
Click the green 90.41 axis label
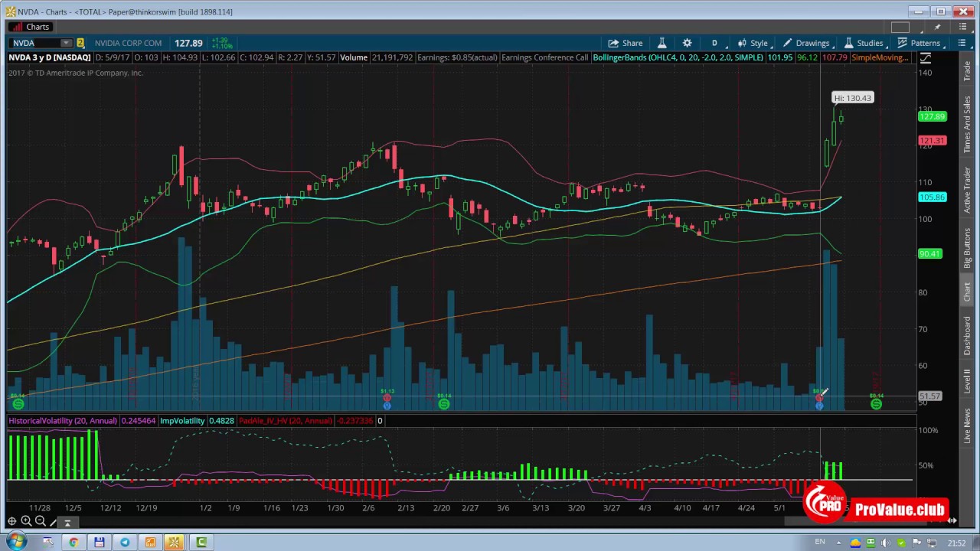tap(930, 253)
